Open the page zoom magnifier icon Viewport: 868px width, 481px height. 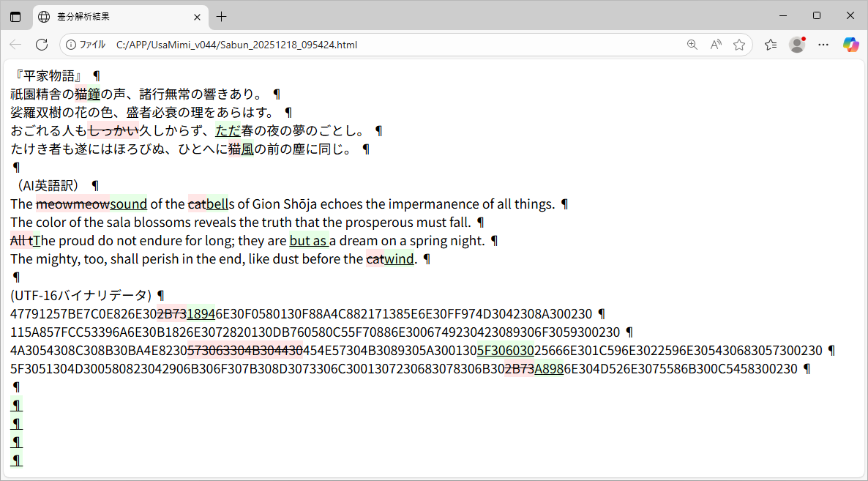click(x=692, y=45)
